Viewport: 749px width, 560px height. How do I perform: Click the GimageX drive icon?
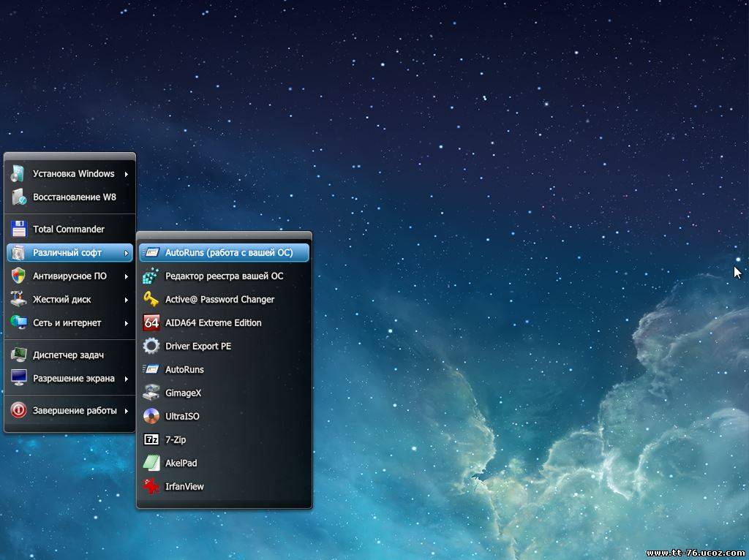[x=151, y=393]
